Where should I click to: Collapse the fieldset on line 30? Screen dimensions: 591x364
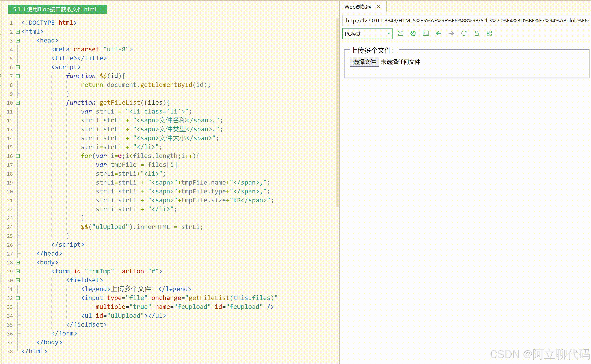point(18,280)
